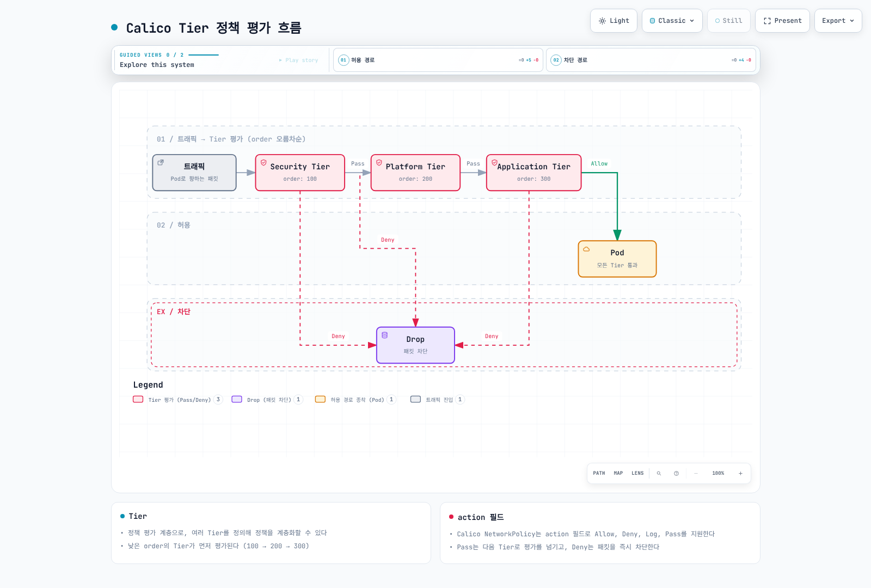Click shield icon on Security Tier

263,162
